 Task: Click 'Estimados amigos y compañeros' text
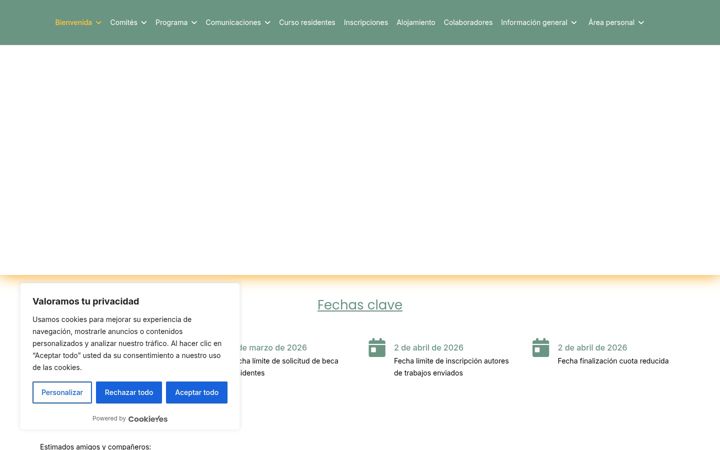(95, 446)
